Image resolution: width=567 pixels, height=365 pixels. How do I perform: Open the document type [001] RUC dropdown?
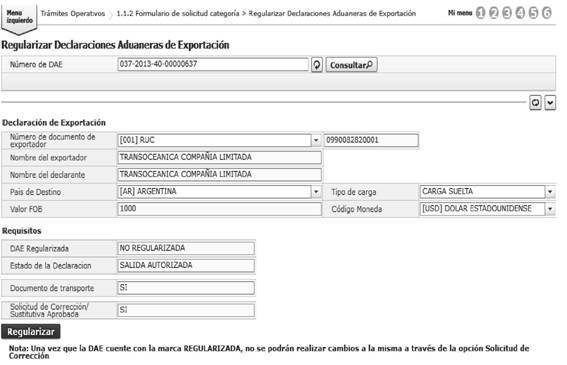tap(316, 140)
